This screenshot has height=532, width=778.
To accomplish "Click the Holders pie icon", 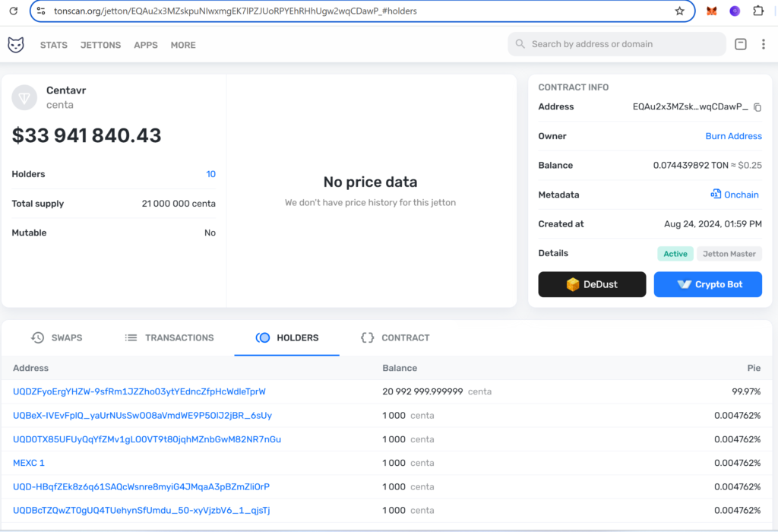I will click(263, 337).
